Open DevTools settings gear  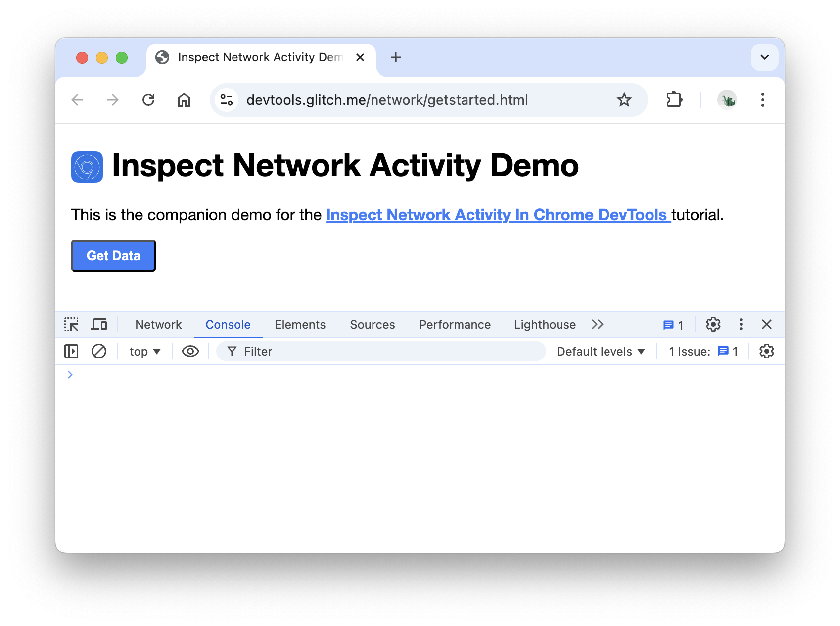click(x=713, y=324)
